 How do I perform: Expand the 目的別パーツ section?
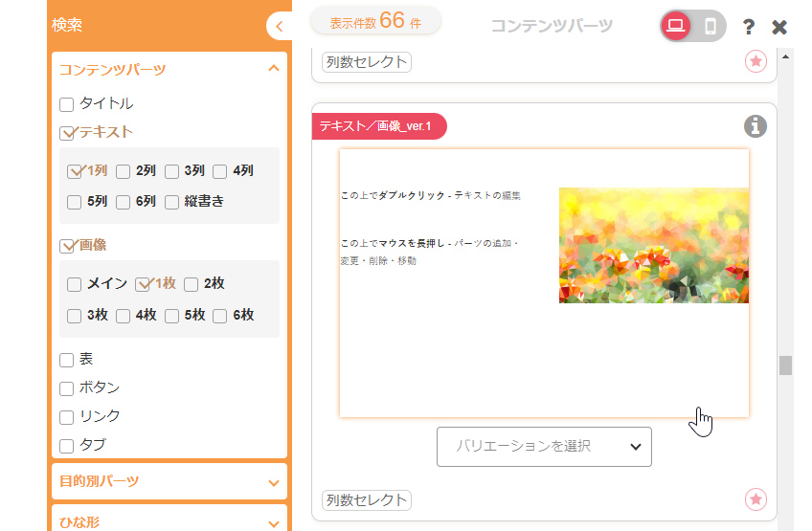click(274, 481)
